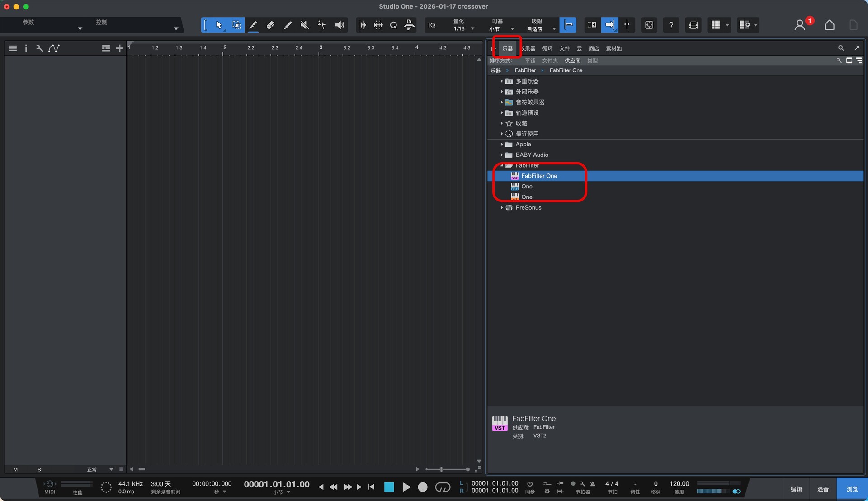Sort browser by 类型
Screen dimensions: 868x501
(592, 61)
